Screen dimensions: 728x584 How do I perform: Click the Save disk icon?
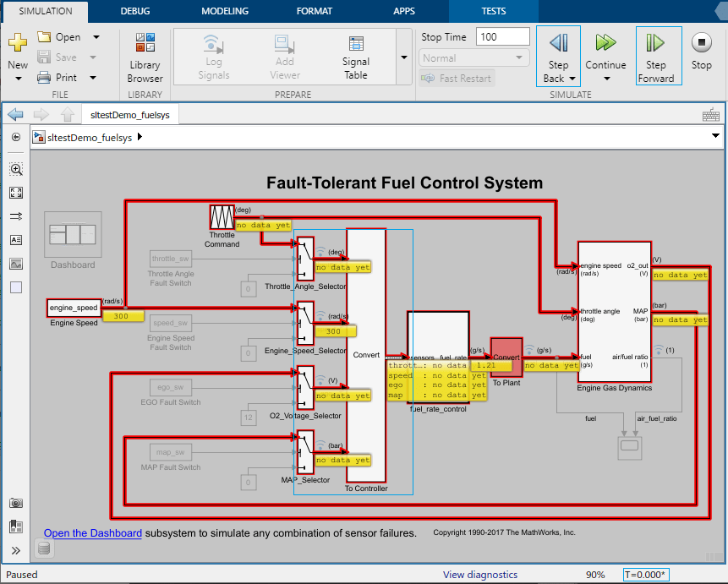coord(44,57)
